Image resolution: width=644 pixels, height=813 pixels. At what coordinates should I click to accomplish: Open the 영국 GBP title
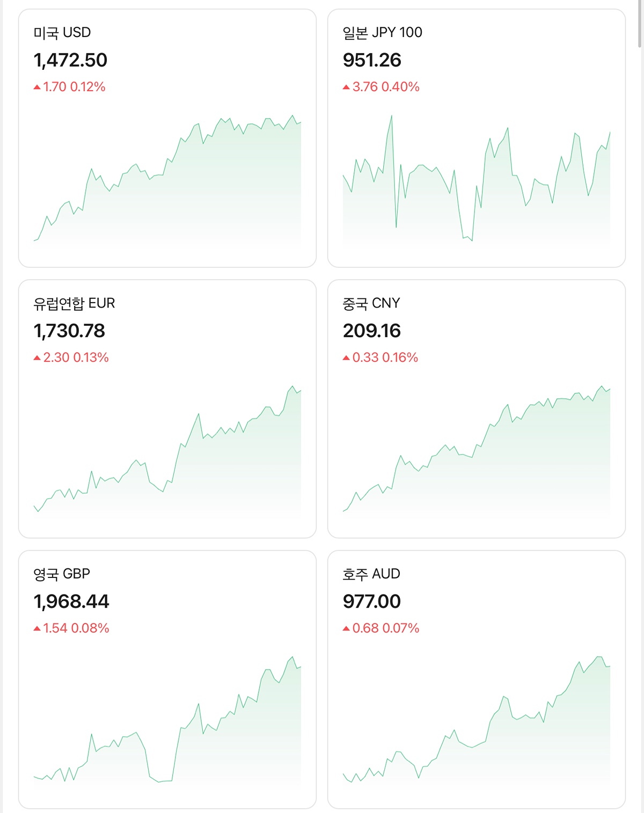click(x=62, y=574)
